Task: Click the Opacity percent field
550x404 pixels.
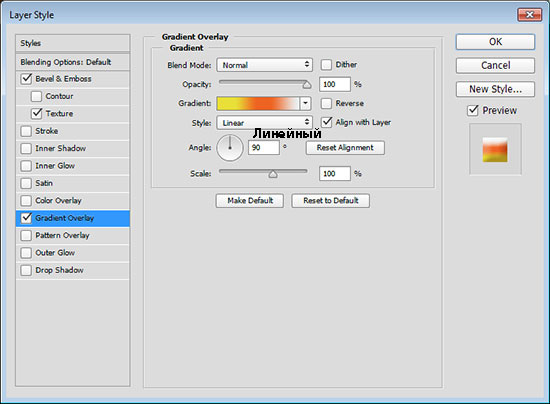Action: 335,85
